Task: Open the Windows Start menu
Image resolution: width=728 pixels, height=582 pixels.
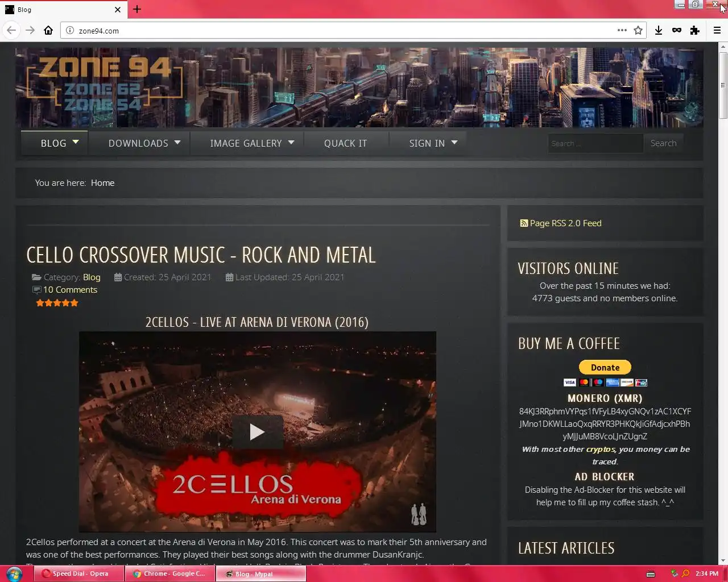Action: click(14, 573)
